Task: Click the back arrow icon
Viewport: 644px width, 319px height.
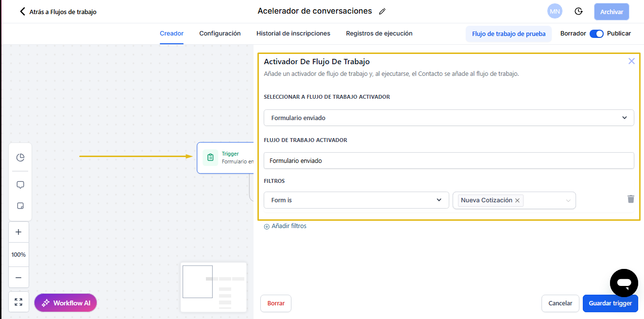Action: (x=22, y=11)
